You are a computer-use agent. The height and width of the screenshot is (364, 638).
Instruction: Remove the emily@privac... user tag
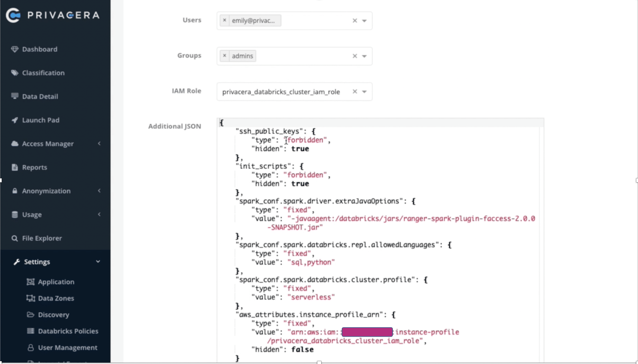(x=224, y=21)
